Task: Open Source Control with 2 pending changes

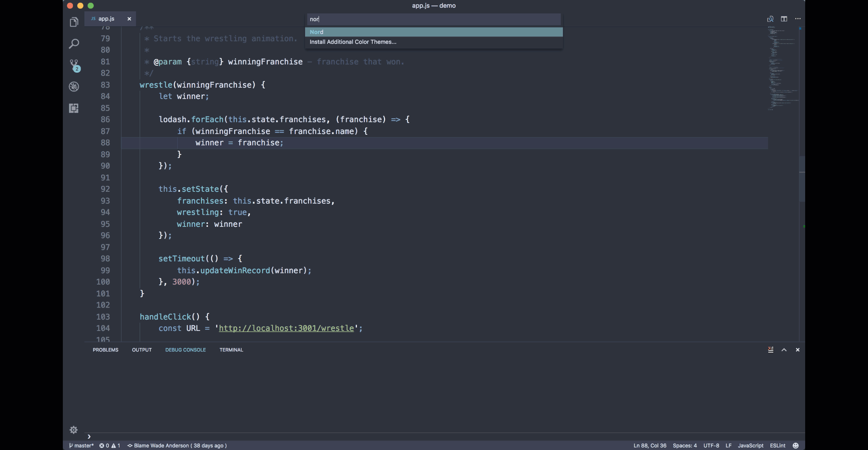Action: coord(74,65)
